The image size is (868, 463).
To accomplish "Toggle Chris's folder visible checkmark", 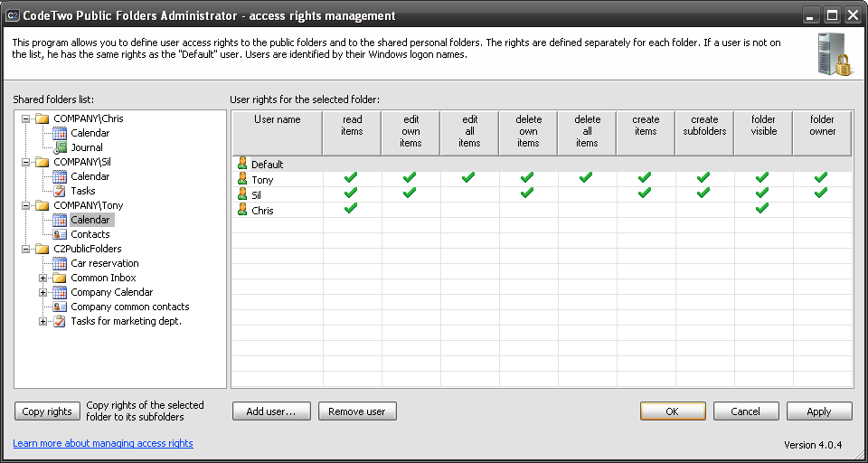I will click(x=762, y=208).
